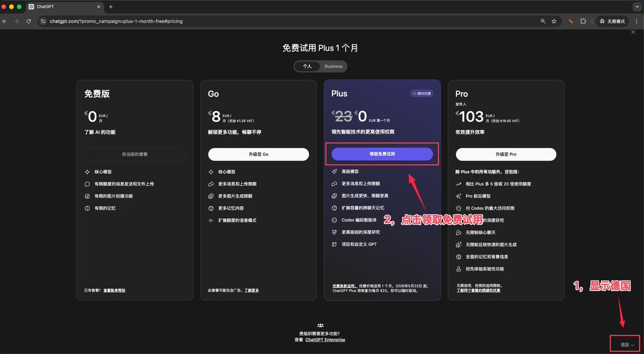
Task: Open the ChatGPT Enterprise link
Action: point(325,340)
